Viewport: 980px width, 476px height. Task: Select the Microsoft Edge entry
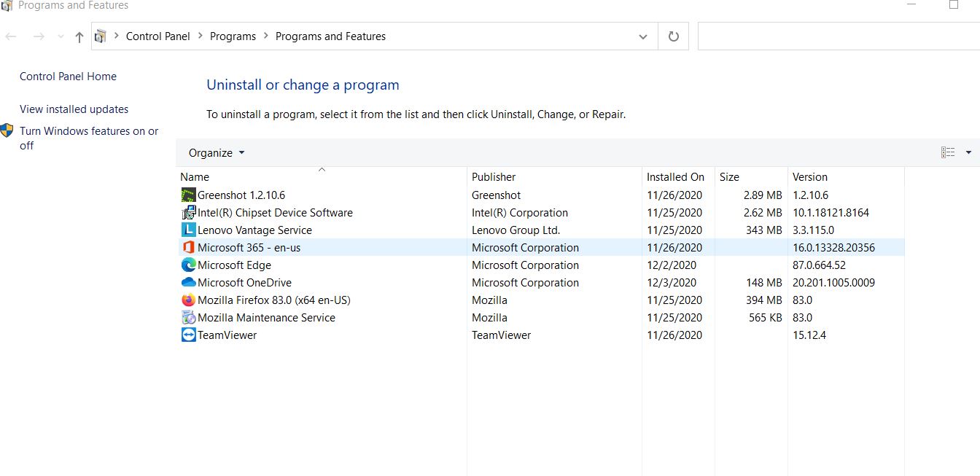540,265
